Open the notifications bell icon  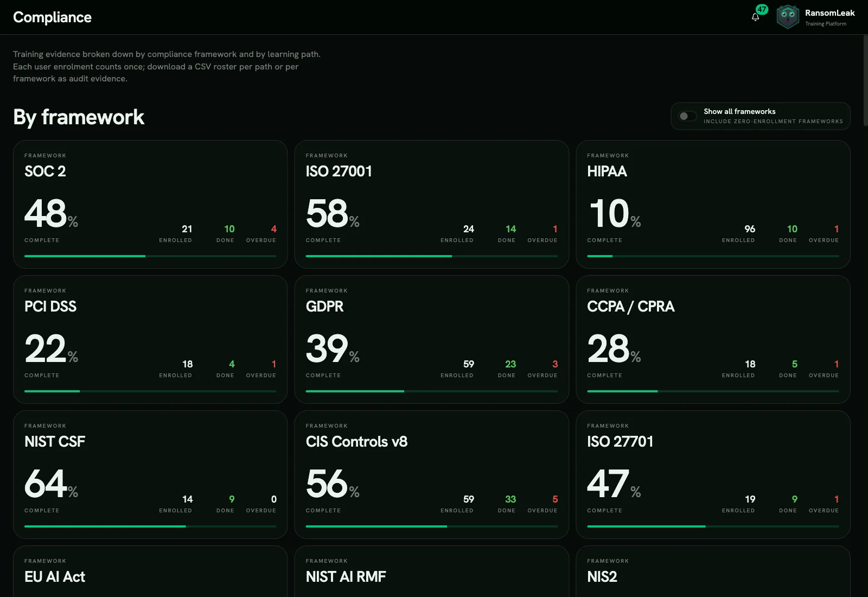click(755, 17)
